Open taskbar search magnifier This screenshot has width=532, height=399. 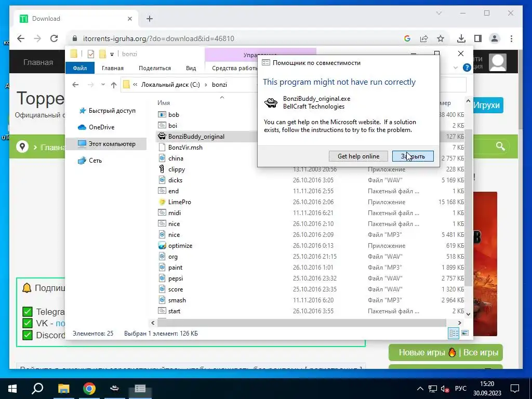tap(37, 389)
